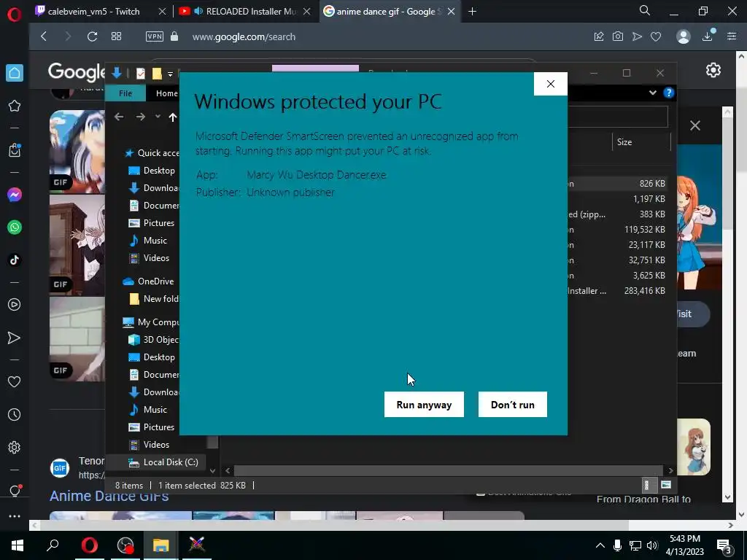Open Opera bookmarks star in sidebar
The width and height of the screenshot is (747, 560).
(15, 106)
